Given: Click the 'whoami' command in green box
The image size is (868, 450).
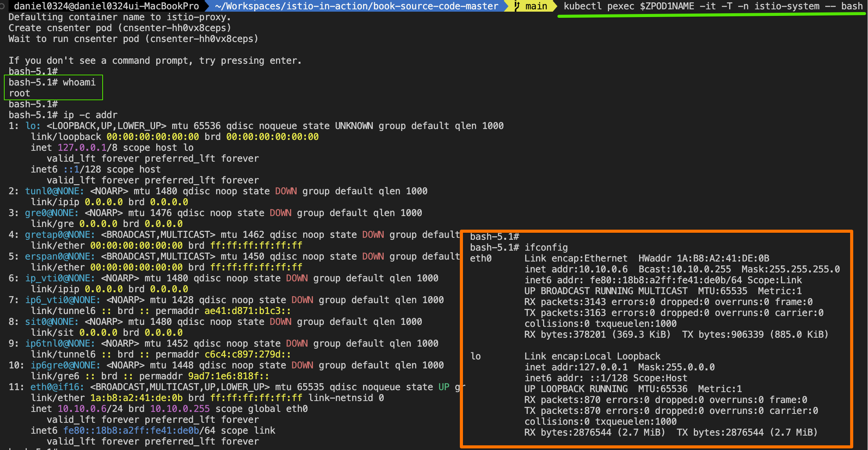Looking at the screenshot, I should (x=79, y=82).
